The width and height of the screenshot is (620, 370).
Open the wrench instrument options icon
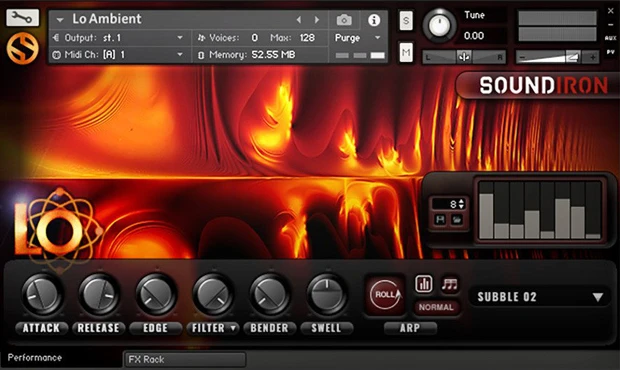coord(22,18)
